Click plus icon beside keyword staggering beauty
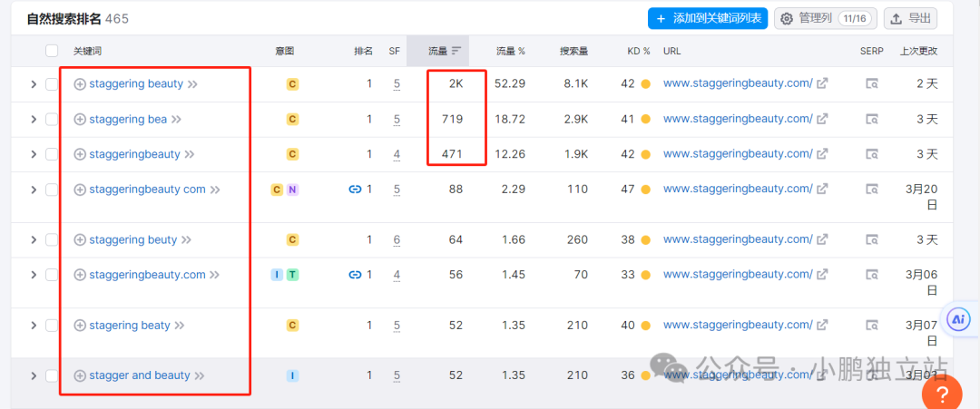This screenshot has height=409, width=980. pos(79,83)
